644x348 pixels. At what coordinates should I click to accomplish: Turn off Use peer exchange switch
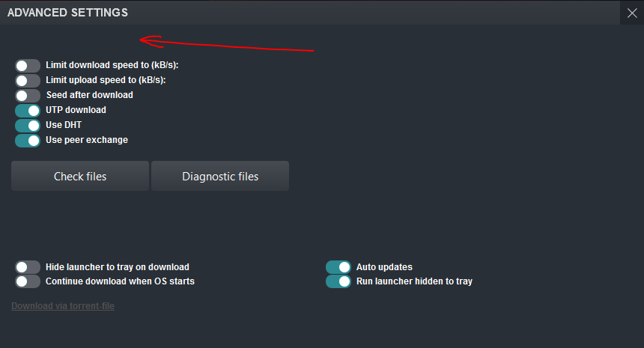[x=28, y=141]
